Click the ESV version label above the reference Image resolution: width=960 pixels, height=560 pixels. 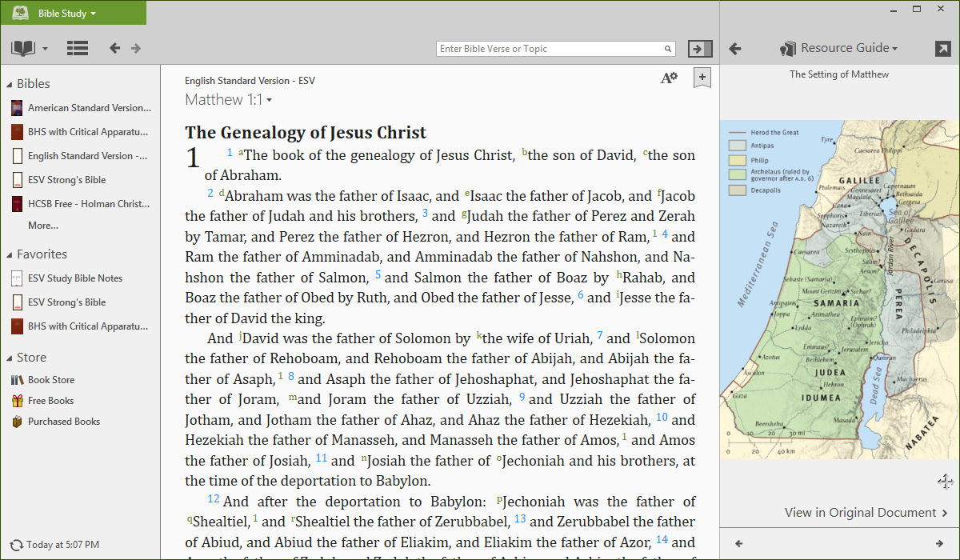(250, 81)
